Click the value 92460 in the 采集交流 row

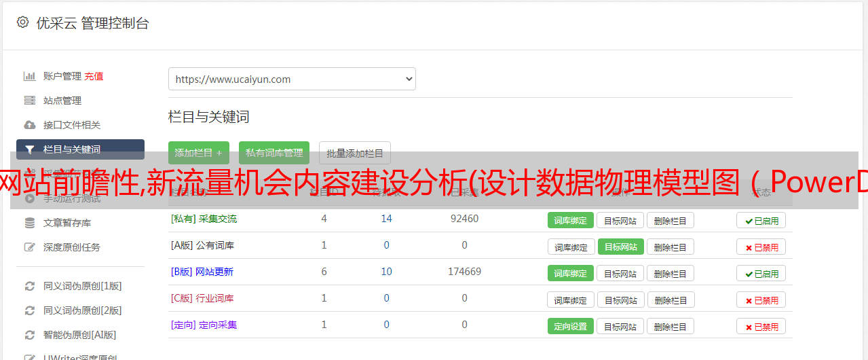click(x=464, y=219)
